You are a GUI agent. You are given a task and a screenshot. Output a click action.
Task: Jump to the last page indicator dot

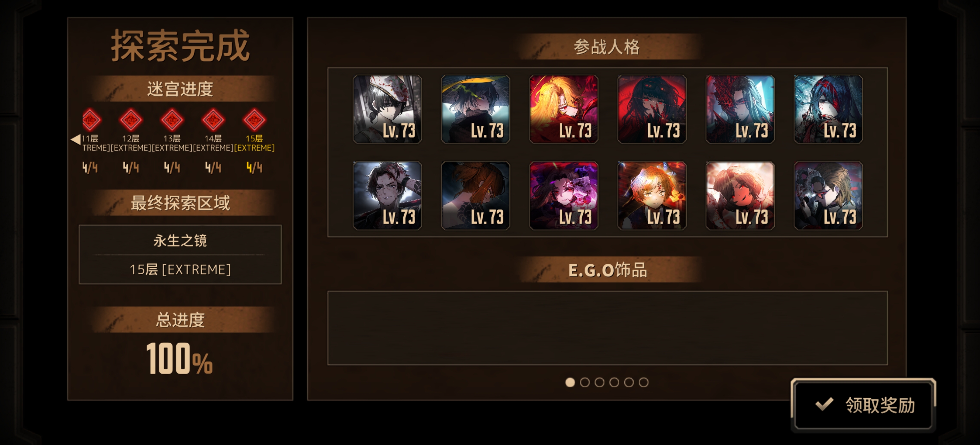[x=644, y=382]
